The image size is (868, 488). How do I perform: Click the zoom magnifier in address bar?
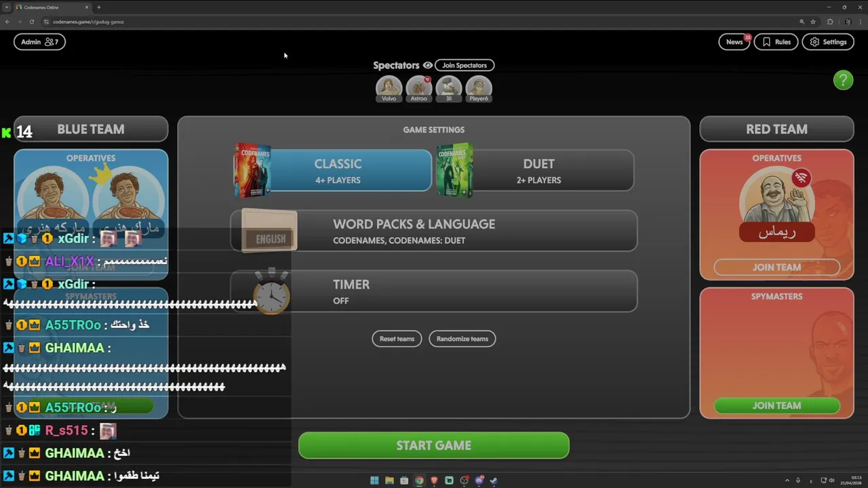(802, 22)
